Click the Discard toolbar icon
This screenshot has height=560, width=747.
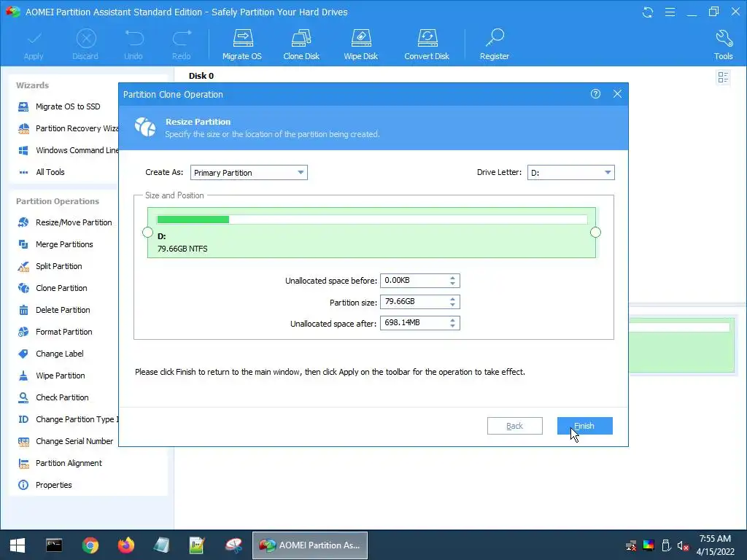coord(86,44)
